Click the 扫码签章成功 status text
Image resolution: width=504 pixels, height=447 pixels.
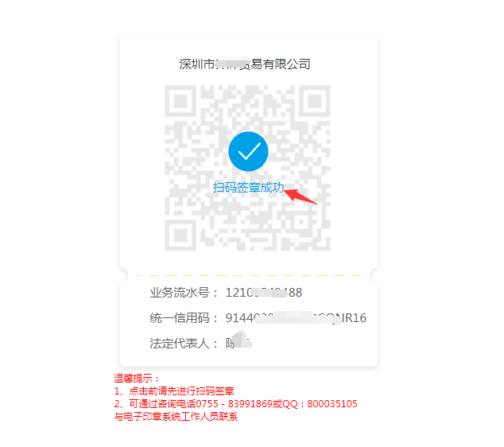pyautogui.click(x=248, y=187)
